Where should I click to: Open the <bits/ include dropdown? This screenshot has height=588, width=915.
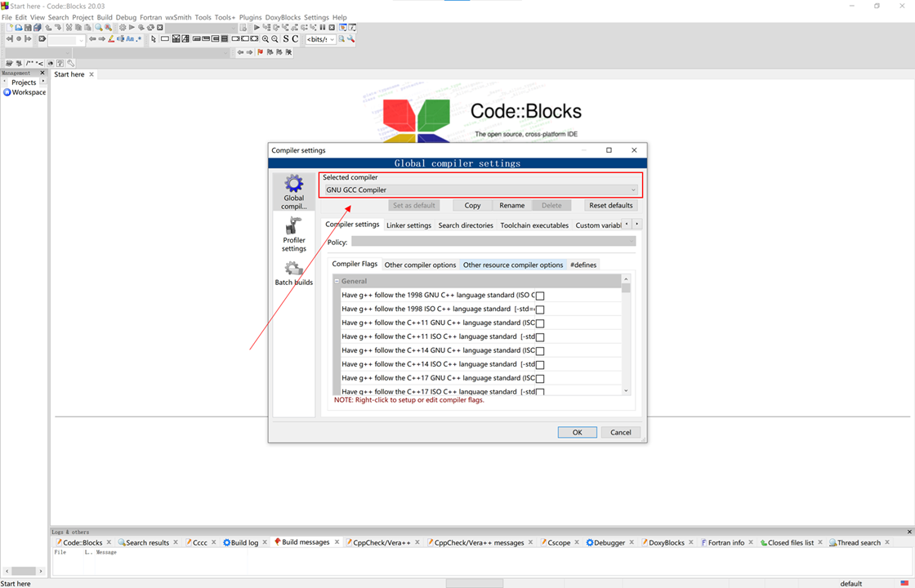(x=321, y=39)
